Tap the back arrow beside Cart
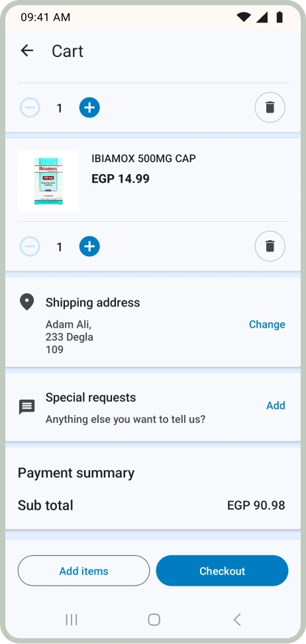The width and height of the screenshot is (306, 644). pos(27,50)
